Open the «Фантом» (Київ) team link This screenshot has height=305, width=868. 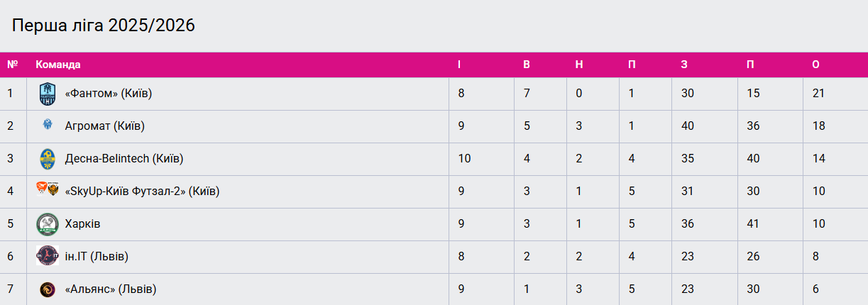pos(108,94)
